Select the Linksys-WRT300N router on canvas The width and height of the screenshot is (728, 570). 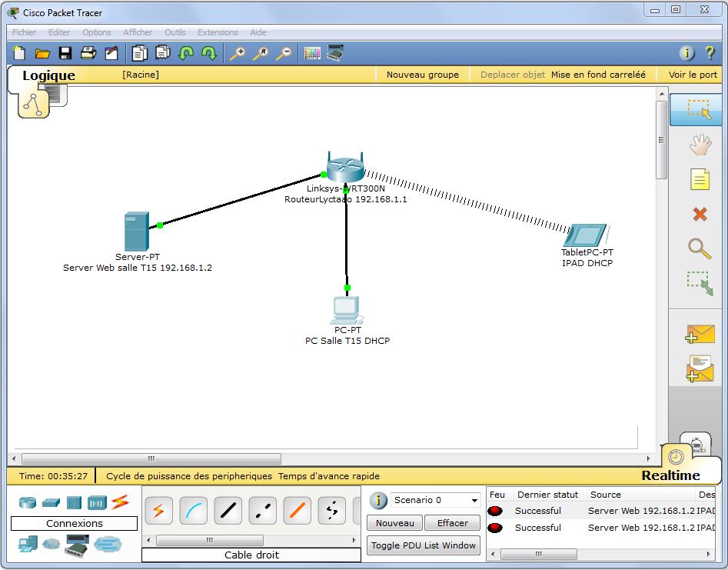tap(345, 167)
